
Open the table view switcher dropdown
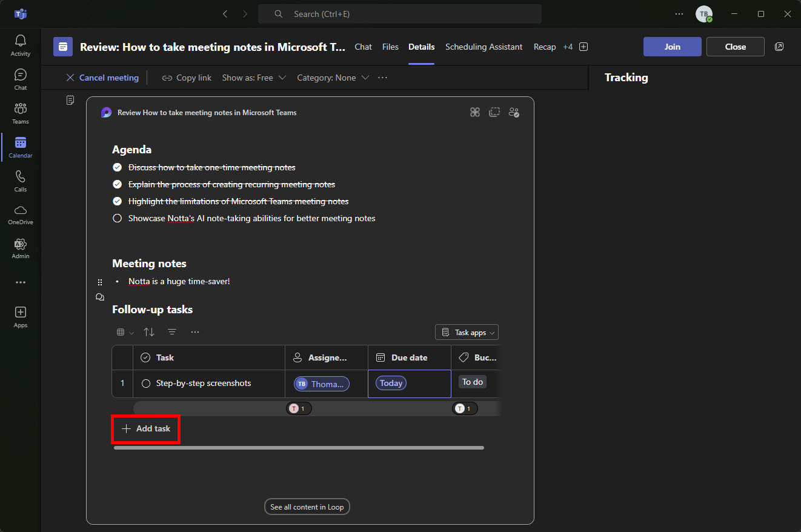[x=125, y=332]
